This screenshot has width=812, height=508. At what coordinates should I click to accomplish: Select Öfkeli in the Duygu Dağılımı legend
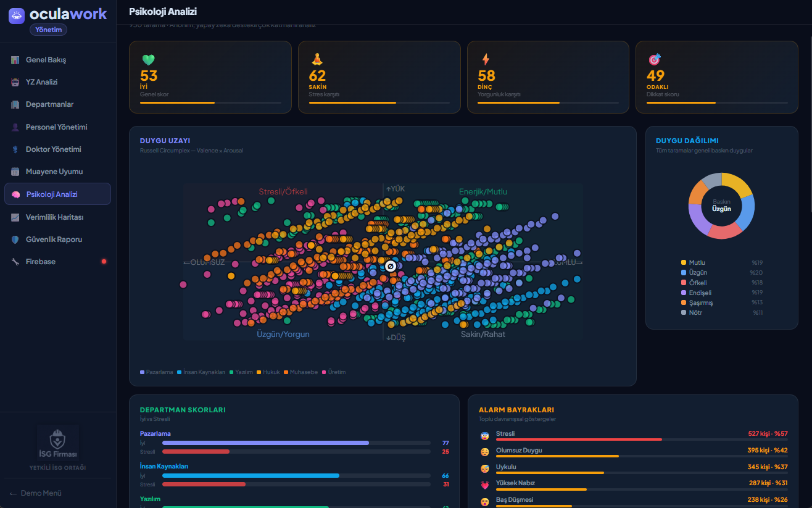[x=722, y=283]
